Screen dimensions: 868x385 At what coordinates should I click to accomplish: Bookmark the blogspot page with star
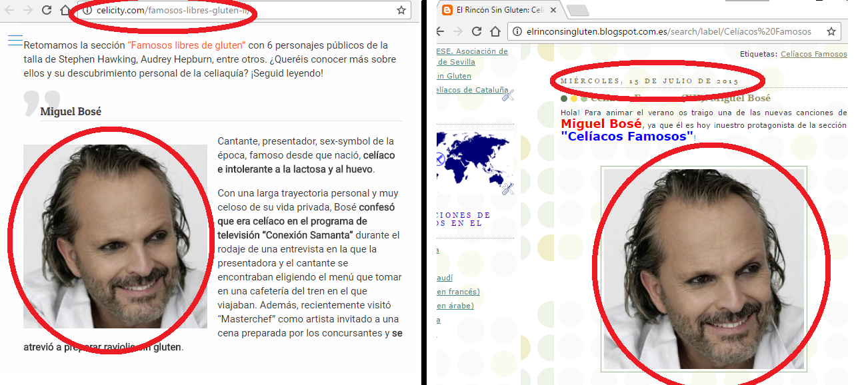pyautogui.click(x=831, y=31)
